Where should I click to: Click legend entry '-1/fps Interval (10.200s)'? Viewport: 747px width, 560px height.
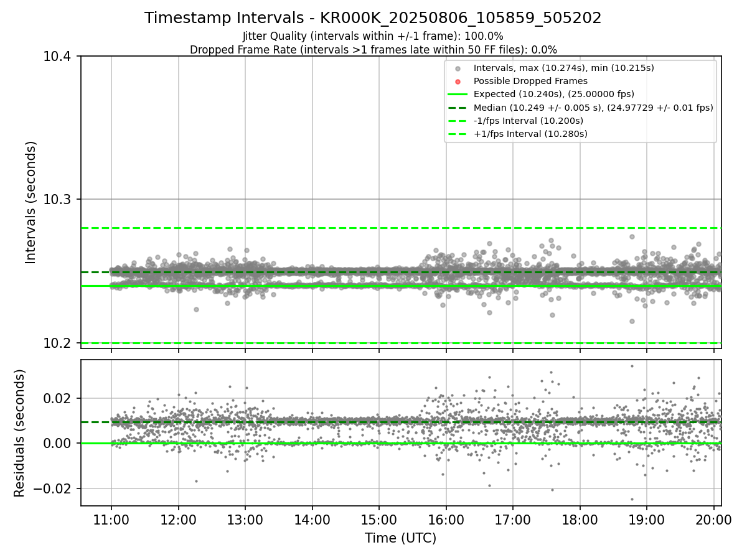click(528, 121)
